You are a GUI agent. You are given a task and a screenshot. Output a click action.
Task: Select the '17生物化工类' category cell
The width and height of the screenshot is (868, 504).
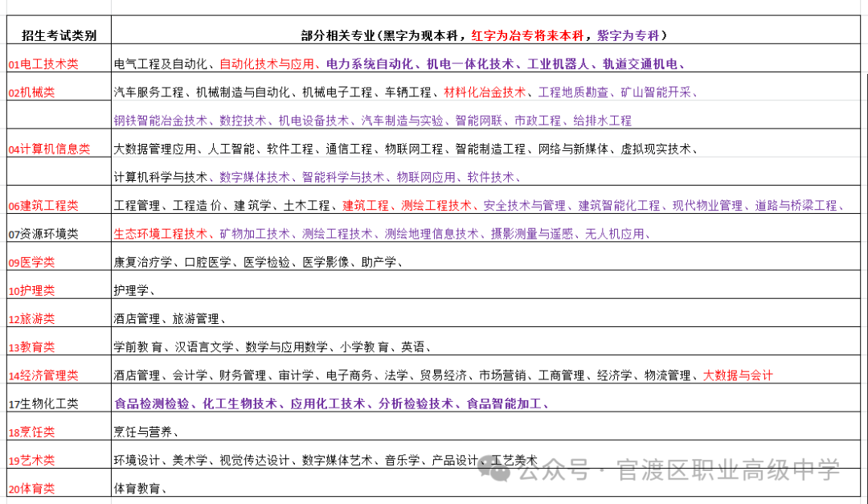59,397
